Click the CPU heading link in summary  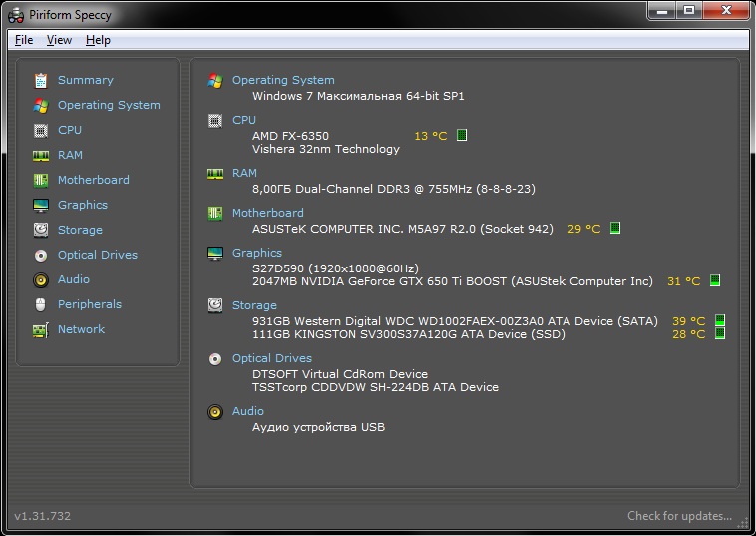point(244,120)
